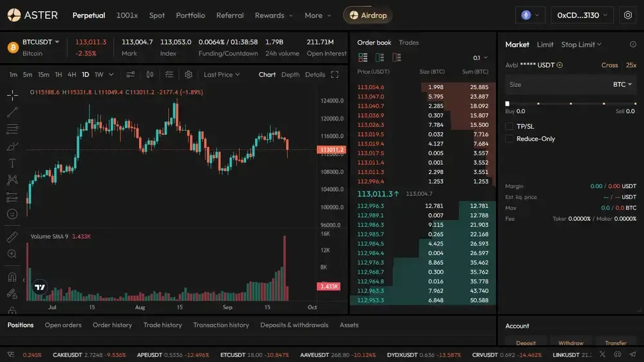Enable the TP/SL checkbox
The image size is (644, 362).
[x=509, y=126]
